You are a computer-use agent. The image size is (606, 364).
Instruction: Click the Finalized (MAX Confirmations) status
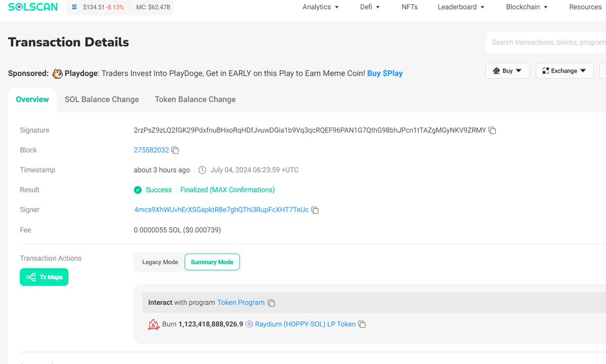tap(228, 190)
